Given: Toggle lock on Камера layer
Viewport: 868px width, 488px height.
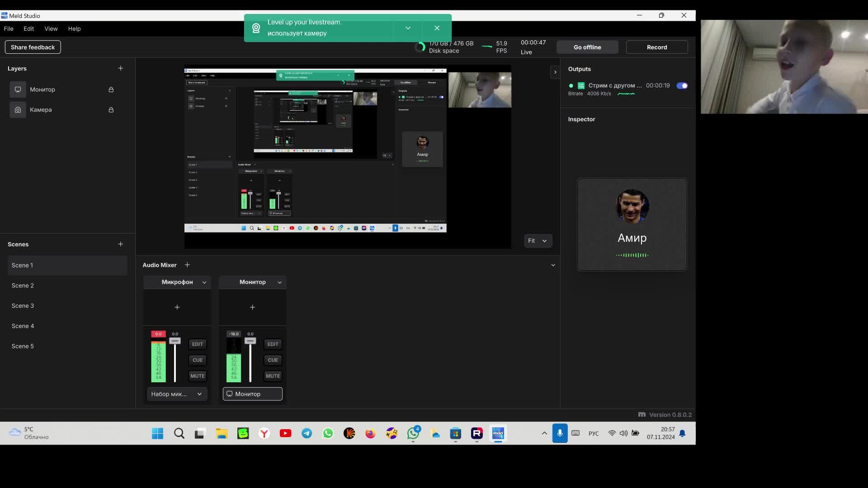Looking at the screenshot, I should 111,110.
